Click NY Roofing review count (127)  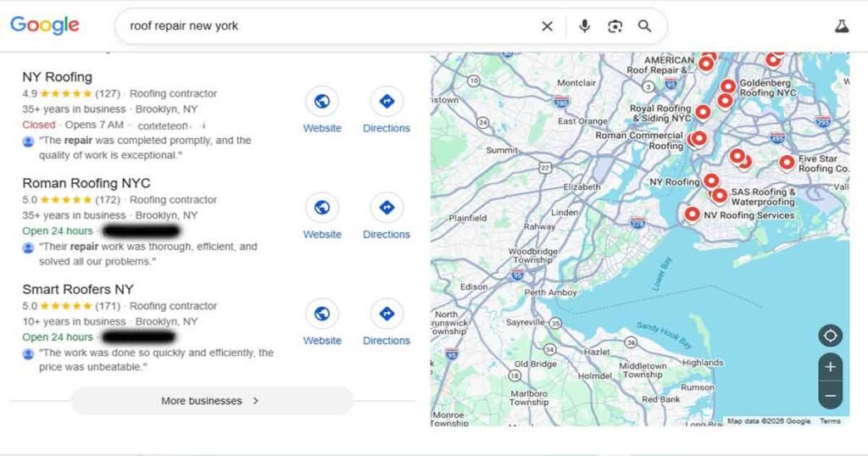click(108, 93)
